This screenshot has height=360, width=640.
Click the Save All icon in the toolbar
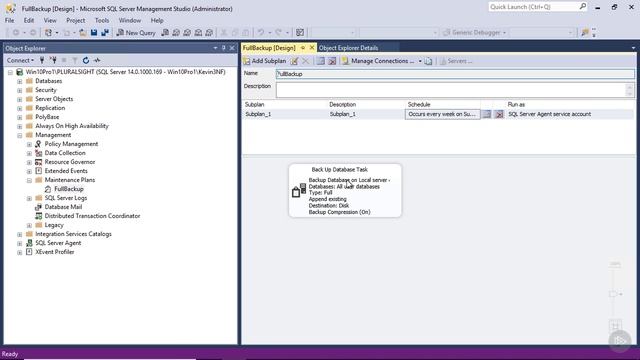tap(105, 33)
